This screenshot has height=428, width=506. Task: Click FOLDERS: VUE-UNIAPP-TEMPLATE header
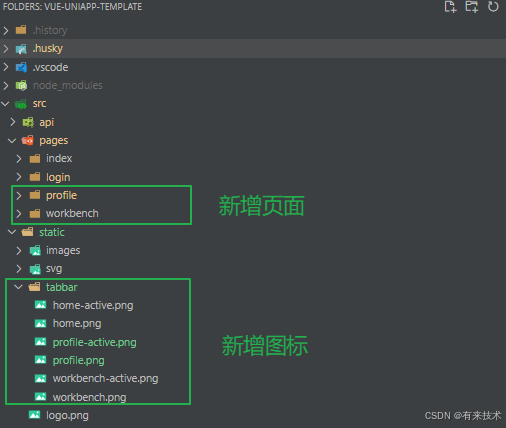coord(73,7)
